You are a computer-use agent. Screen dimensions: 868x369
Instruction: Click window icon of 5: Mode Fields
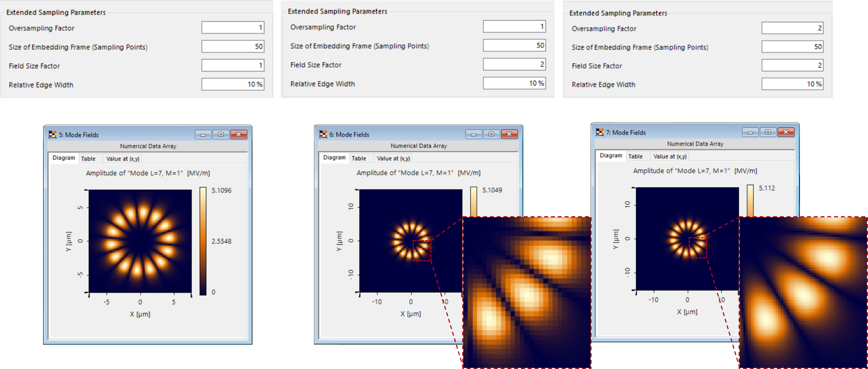click(x=53, y=135)
